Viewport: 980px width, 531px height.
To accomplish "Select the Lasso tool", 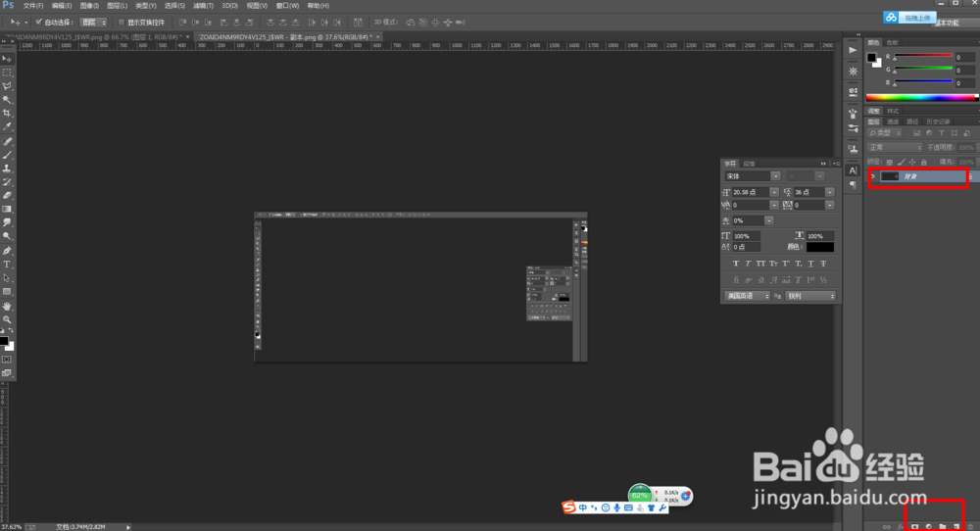I will click(x=7, y=86).
